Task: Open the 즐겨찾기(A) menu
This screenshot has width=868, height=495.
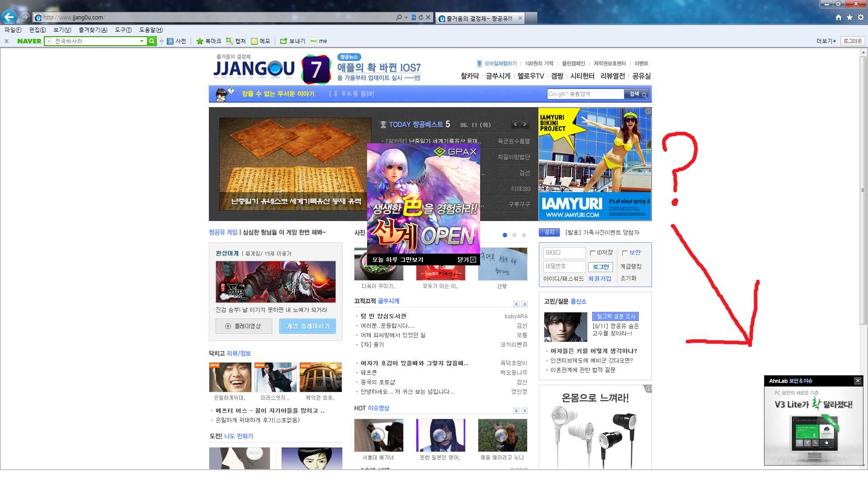Action: tap(93, 30)
